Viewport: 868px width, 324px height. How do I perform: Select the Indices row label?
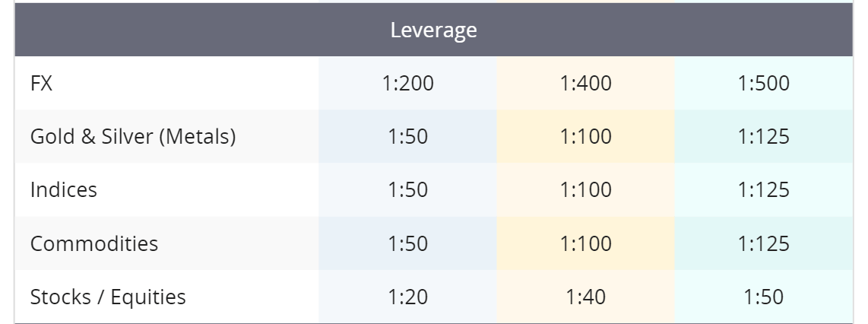[x=64, y=189]
